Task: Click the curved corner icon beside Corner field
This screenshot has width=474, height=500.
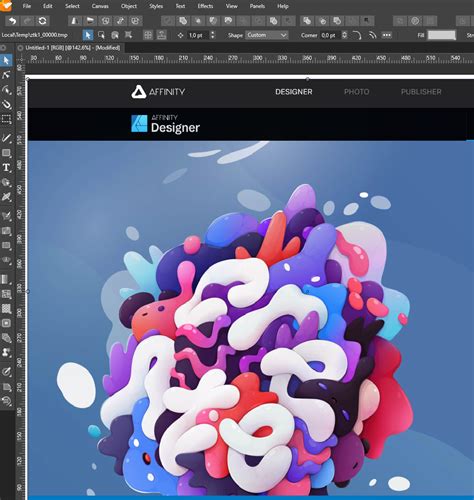Action: [x=357, y=35]
